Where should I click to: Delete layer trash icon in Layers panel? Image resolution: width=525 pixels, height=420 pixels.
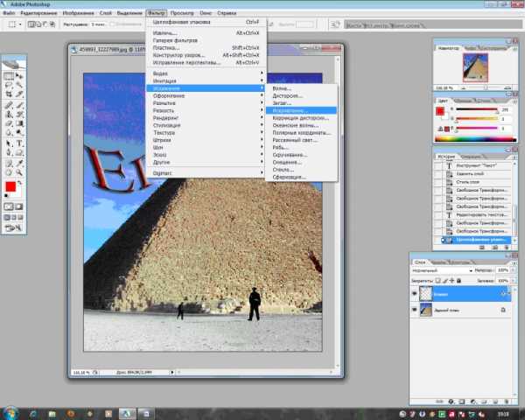507,402
